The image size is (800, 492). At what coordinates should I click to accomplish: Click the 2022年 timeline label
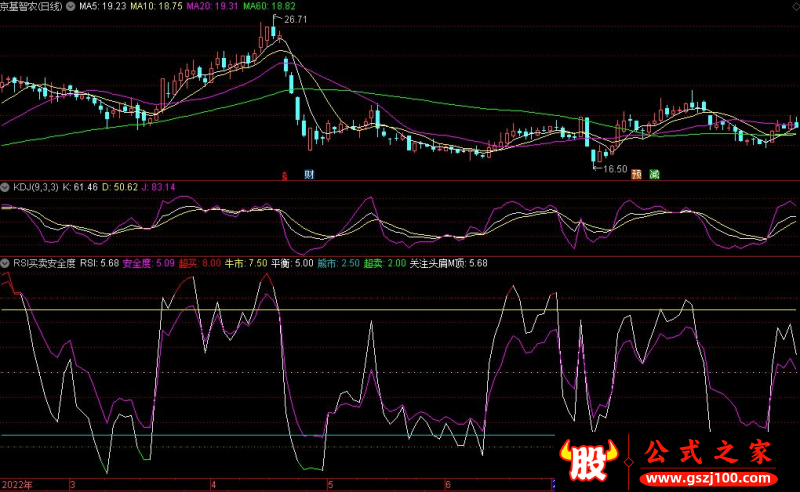click(18, 485)
